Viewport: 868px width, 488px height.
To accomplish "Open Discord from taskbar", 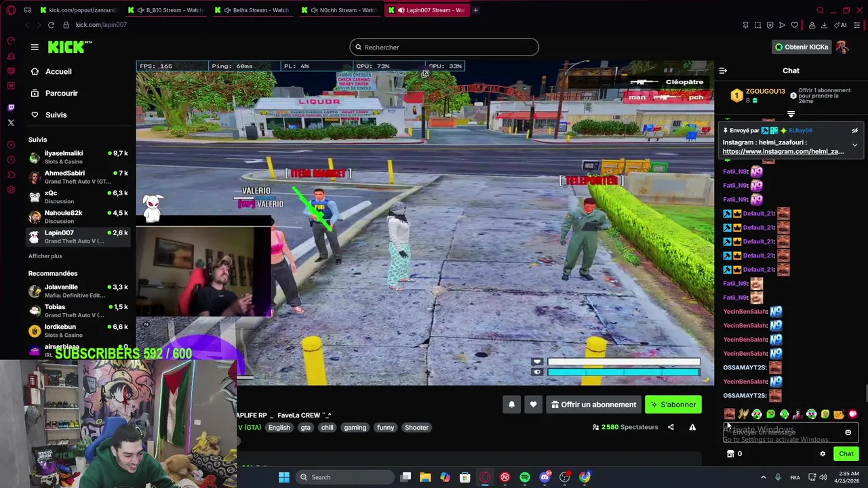I will point(545,477).
